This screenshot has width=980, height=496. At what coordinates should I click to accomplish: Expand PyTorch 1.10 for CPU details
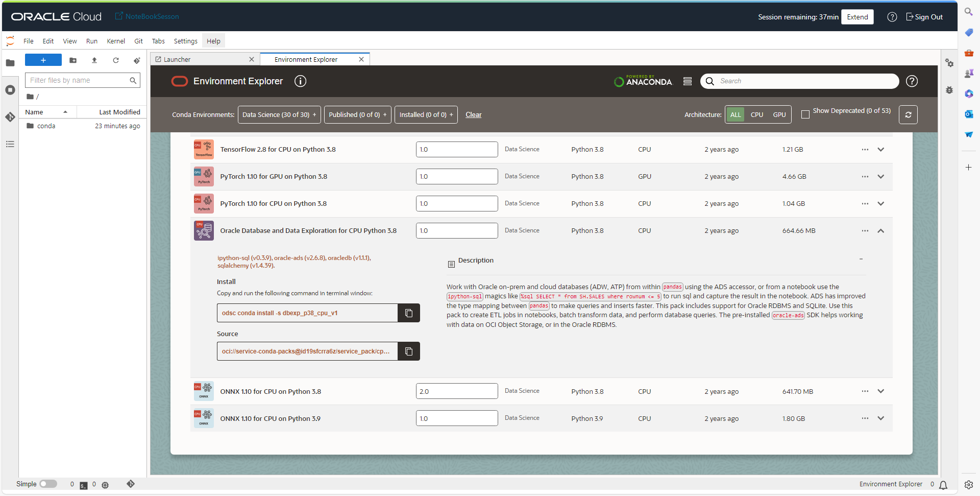coord(880,204)
